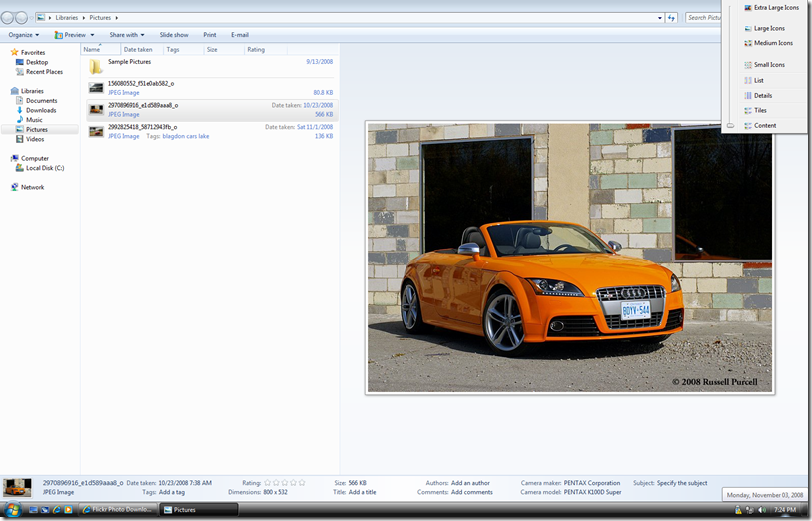Choose Extra Large Icons view
The height and width of the screenshot is (521, 812).
[771, 8]
